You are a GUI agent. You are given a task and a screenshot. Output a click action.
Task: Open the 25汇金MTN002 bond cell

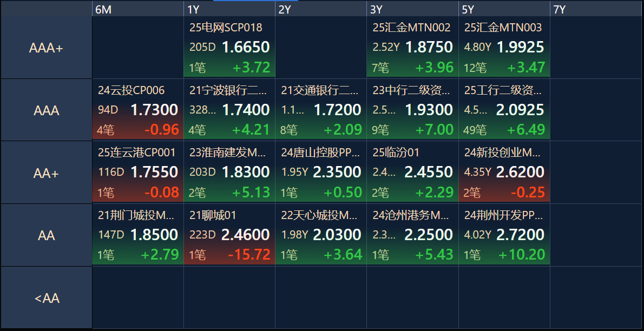(412, 48)
